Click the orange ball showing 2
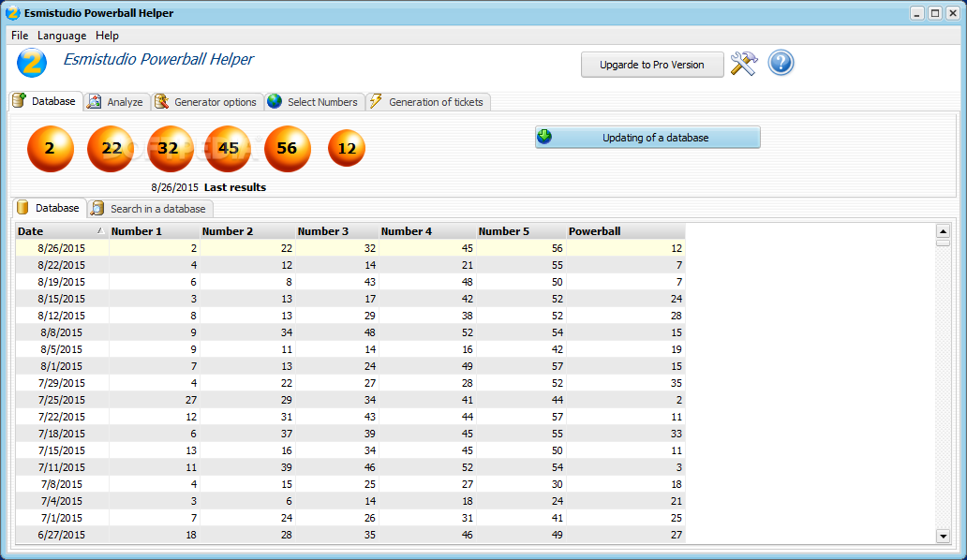Viewport: 967px width, 560px height. [51, 149]
